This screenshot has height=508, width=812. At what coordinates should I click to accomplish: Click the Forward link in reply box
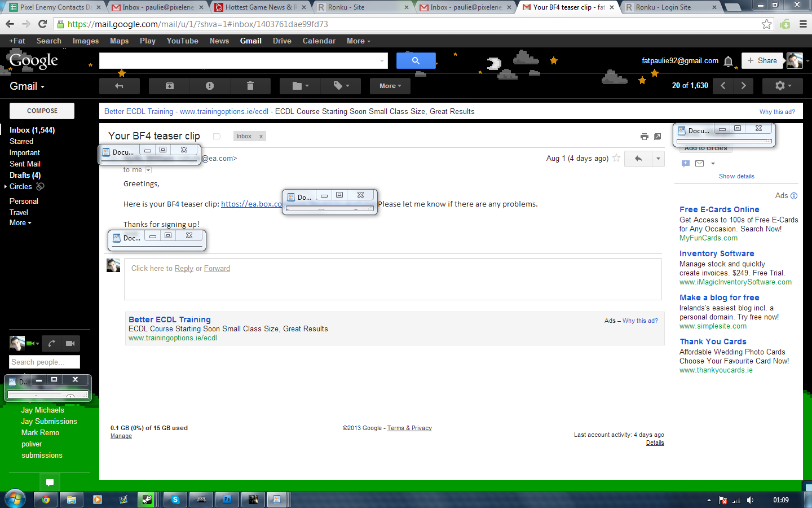pos(217,268)
